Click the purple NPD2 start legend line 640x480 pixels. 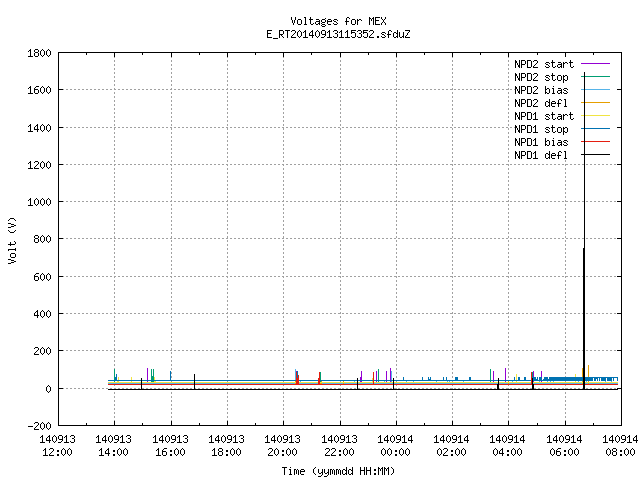(596, 64)
